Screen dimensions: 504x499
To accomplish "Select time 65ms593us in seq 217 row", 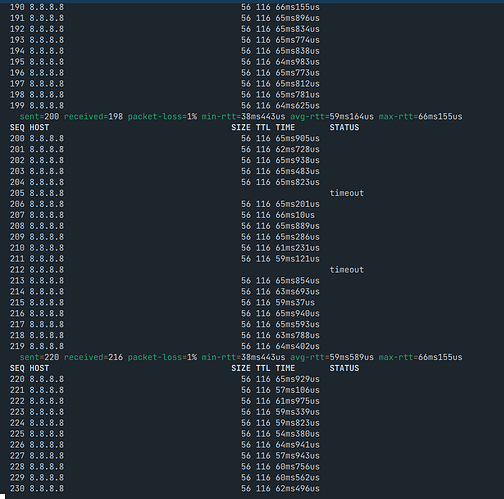I will click(x=297, y=324).
